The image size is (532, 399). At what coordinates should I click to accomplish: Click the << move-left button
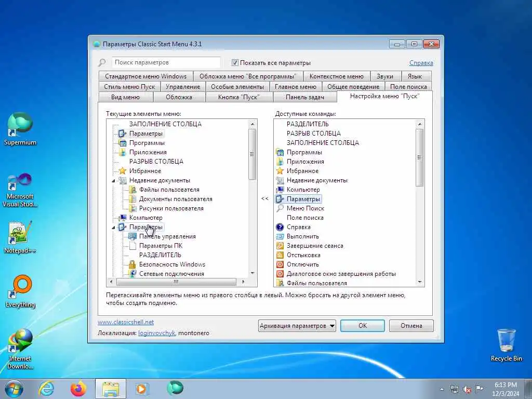(265, 198)
